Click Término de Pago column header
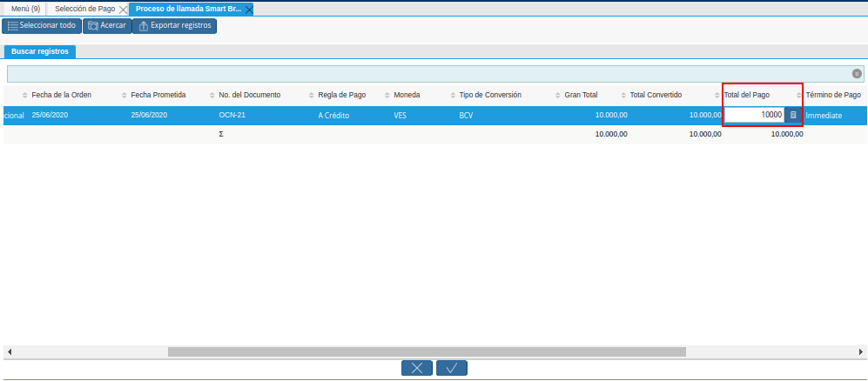The image size is (868, 381). pyautogui.click(x=833, y=95)
